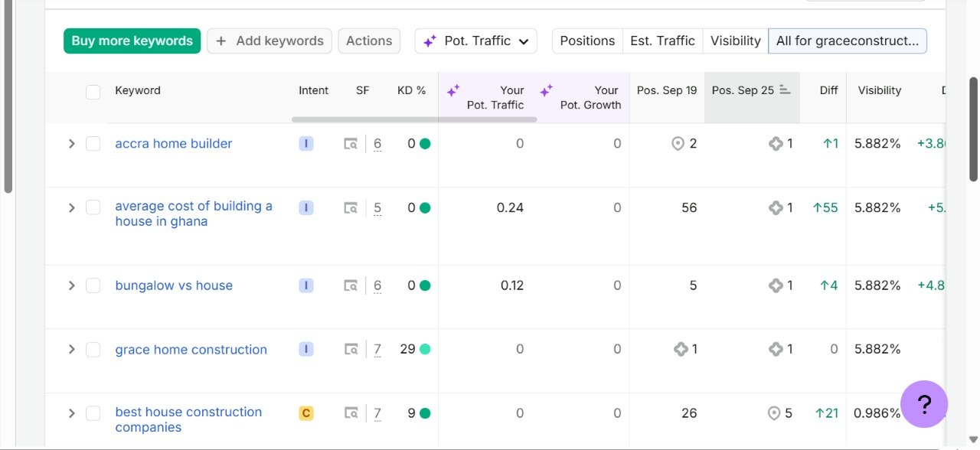Open the bungalow vs house keyword link
Image resolution: width=980 pixels, height=450 pixels.
pos(174,285)
